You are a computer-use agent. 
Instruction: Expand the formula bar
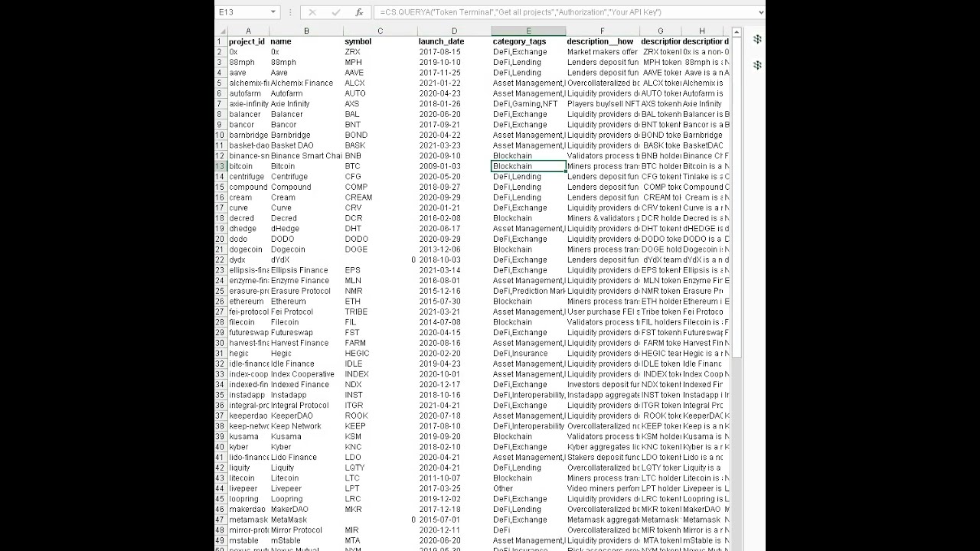pos(759,12)
